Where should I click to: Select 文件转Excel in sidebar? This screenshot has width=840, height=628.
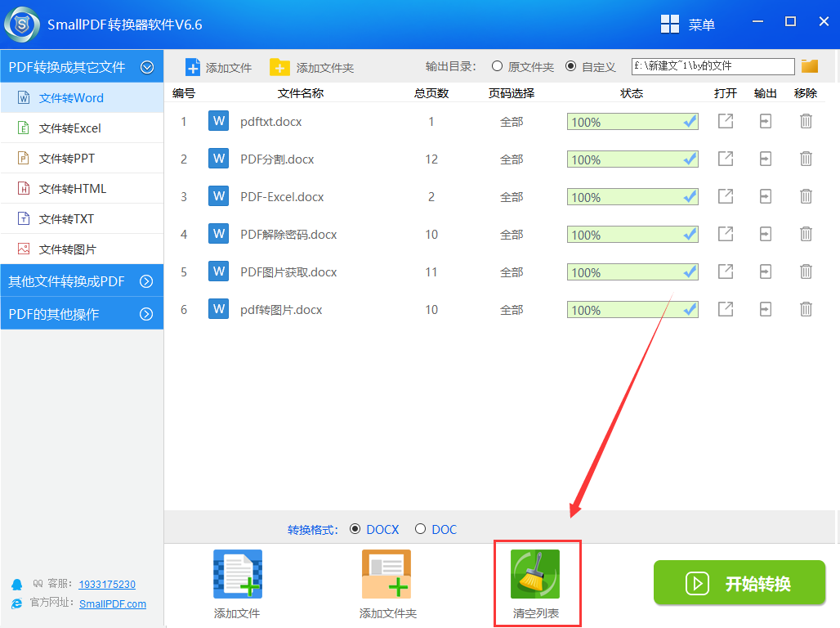coord(82,128)
